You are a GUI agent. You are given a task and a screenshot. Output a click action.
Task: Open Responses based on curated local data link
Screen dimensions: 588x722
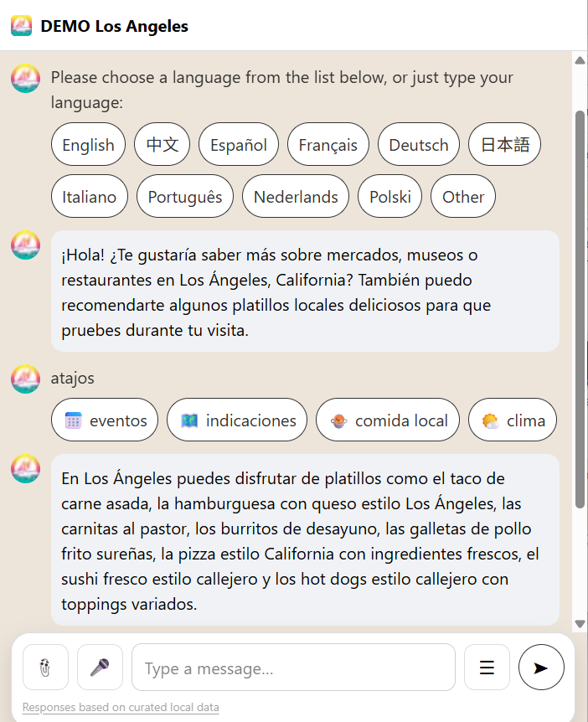click(121, 708)
